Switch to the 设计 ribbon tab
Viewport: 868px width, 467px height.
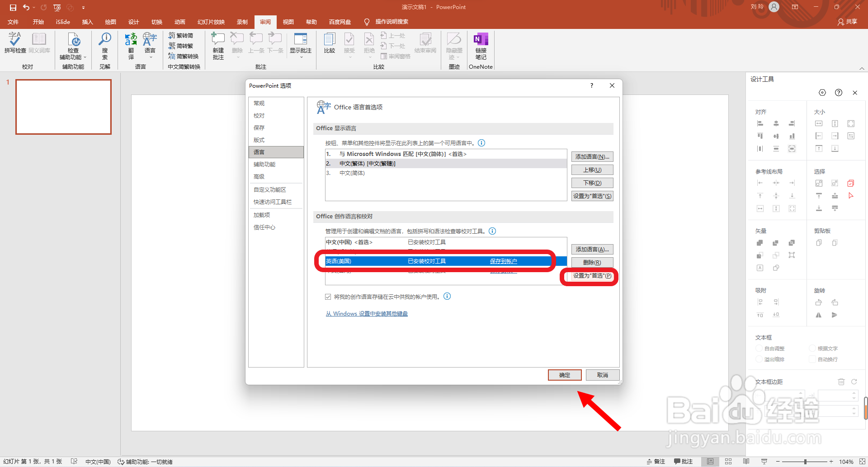tap(133, 22)
